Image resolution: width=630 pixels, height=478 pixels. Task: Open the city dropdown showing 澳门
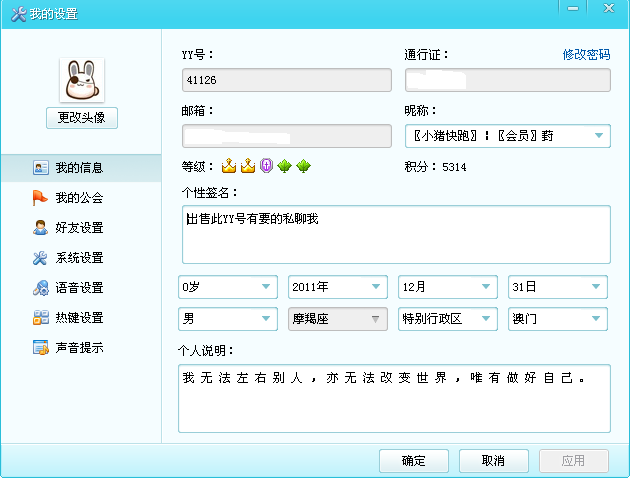click(558, 319)
